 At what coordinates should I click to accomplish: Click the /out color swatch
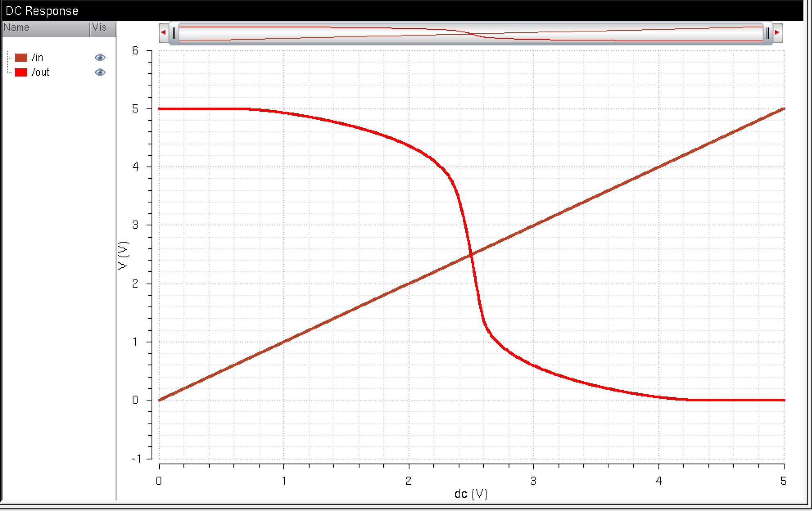pos(21,72)
